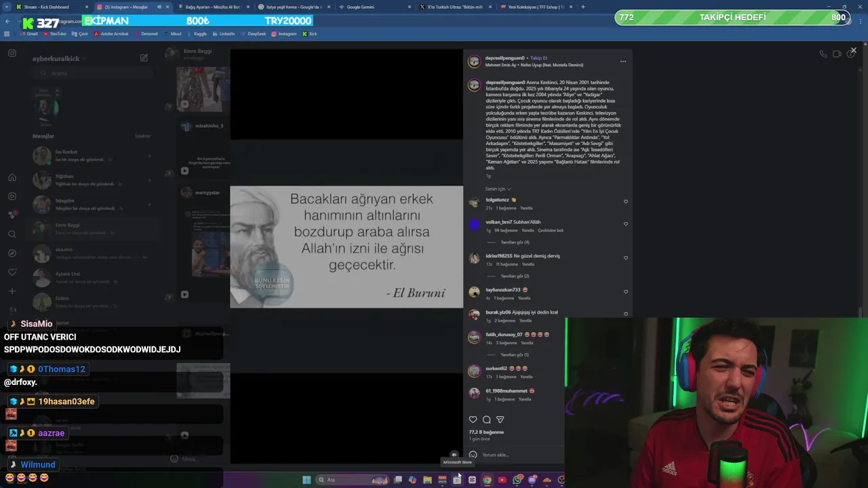This screenshot has width=868, height=488.
Task: Toggle the post video's sound icon
Action: pyautogui.click(x=454, y=455)
